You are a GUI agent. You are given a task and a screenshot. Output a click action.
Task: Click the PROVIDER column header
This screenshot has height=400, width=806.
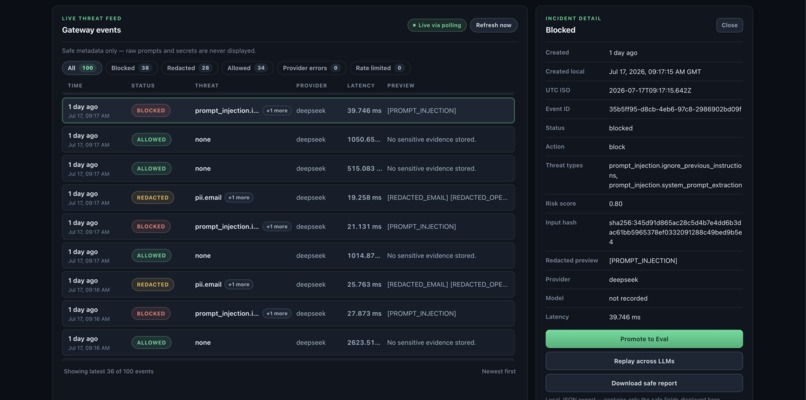tap(312, 85)
